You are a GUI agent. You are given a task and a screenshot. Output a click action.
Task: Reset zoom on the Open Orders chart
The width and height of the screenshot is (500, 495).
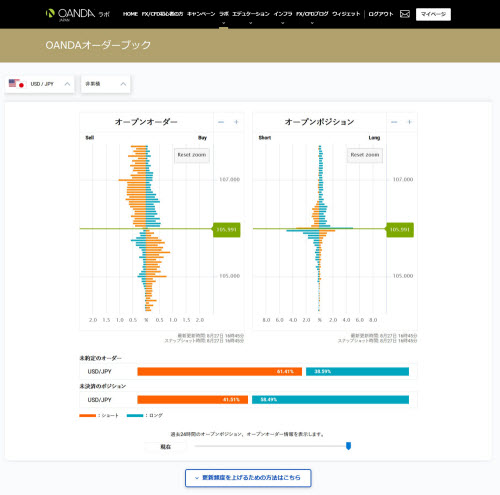pos(192,155)
